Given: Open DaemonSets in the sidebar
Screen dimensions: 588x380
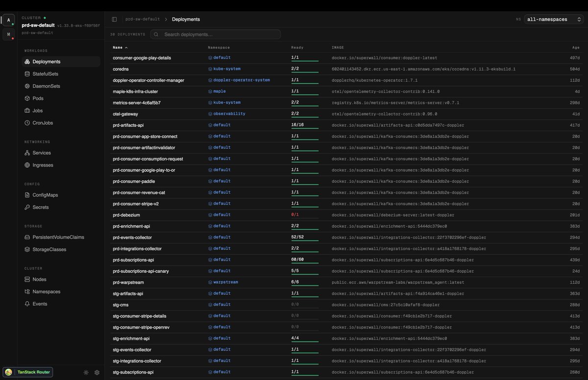Looking at the screenshot, I should 61,86.
